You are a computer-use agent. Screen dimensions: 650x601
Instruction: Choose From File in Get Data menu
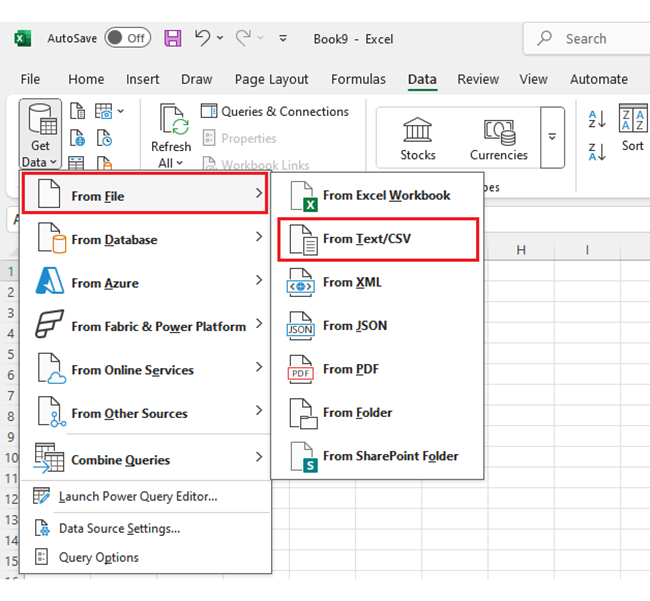pyautogui.click(x=145, y=194)
